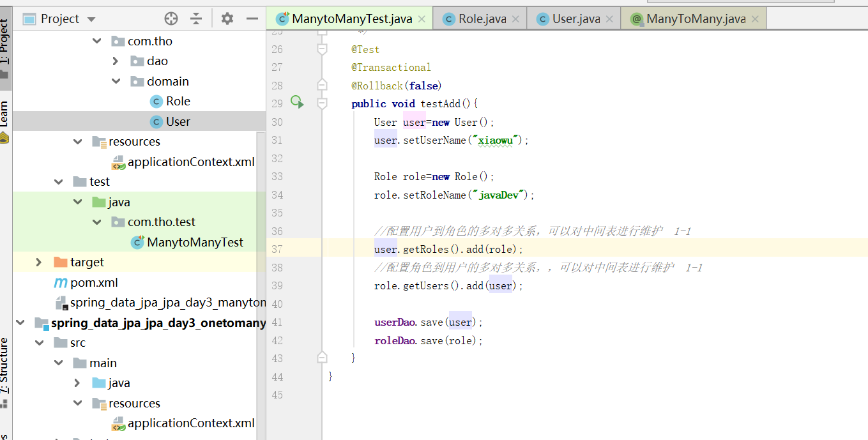Close the ManytoManyTest.java tab
Image resolution: width=868 pixels, height=440 pixels.
(x=422, y=19)
